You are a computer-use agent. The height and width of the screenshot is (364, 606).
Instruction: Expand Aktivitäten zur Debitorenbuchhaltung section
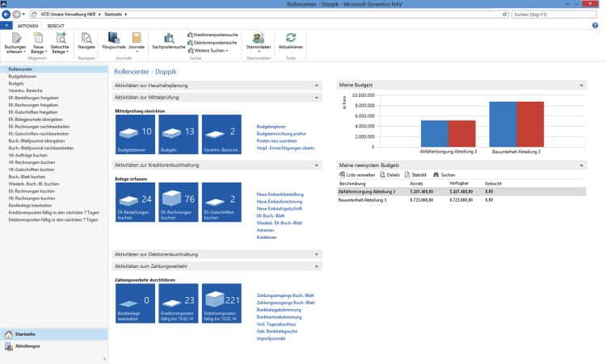317,255
